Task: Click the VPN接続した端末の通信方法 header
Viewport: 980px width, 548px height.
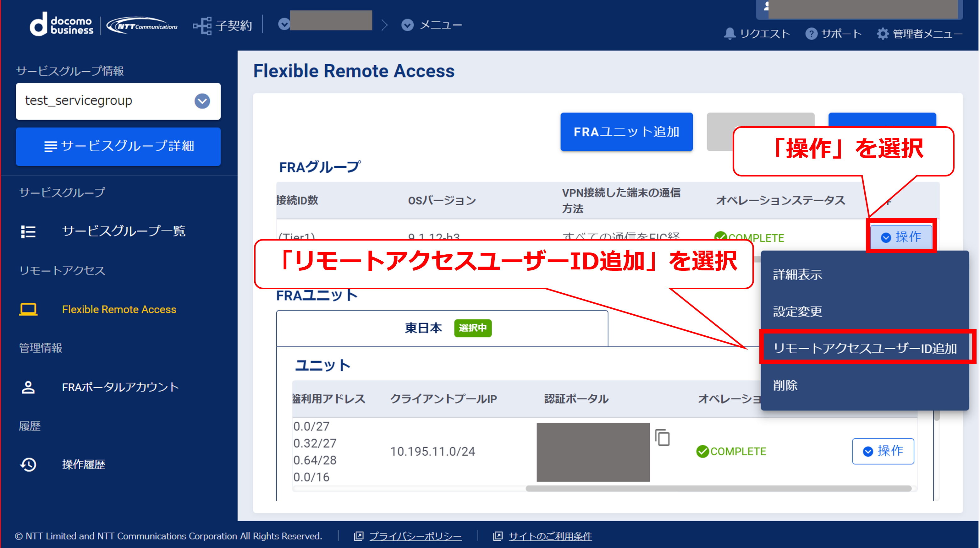Action: coord(621,200)
